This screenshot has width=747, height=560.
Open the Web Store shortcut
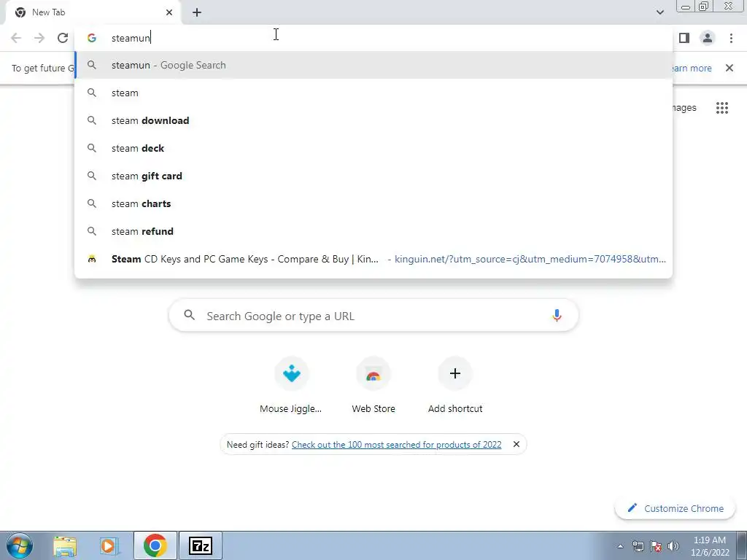tap(373, 386)
